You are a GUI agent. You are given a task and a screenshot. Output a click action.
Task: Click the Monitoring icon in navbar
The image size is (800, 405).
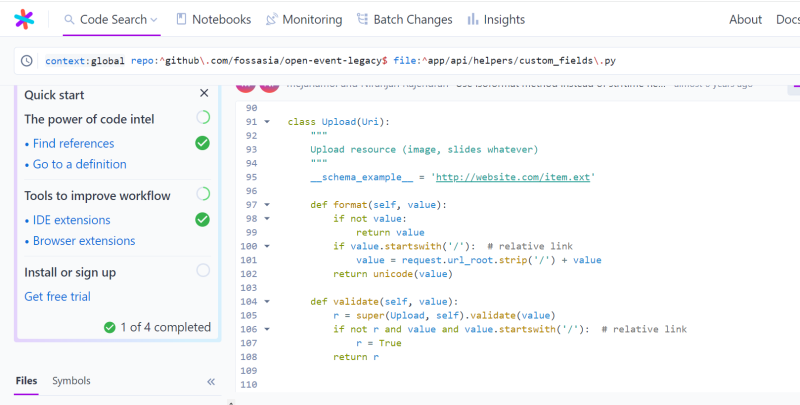click(272, 19)
